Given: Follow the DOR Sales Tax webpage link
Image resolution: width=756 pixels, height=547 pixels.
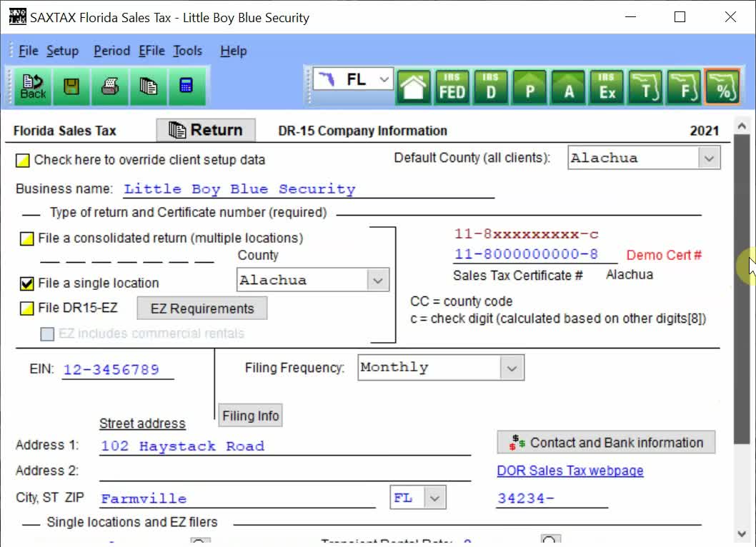Looking at the screenshot, I should (570, 471).
